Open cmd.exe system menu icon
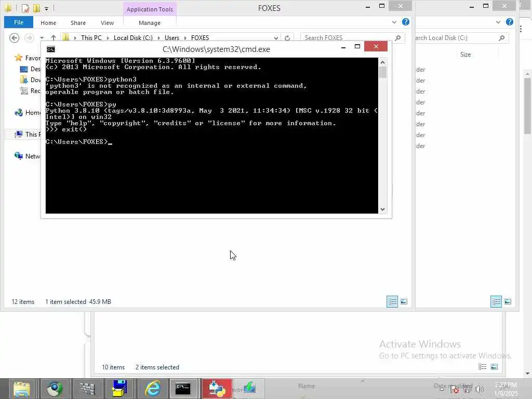 51,49
